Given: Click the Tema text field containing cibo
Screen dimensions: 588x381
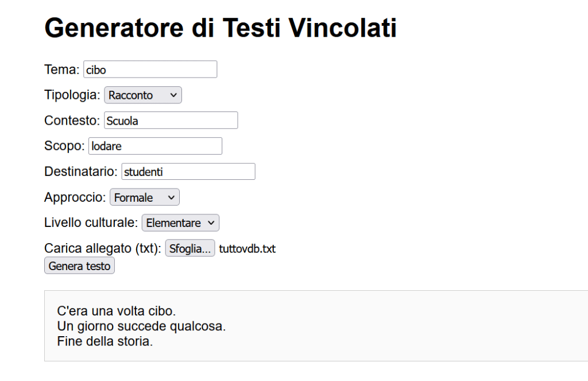Looking at the screenshot, I should (150, 70).
